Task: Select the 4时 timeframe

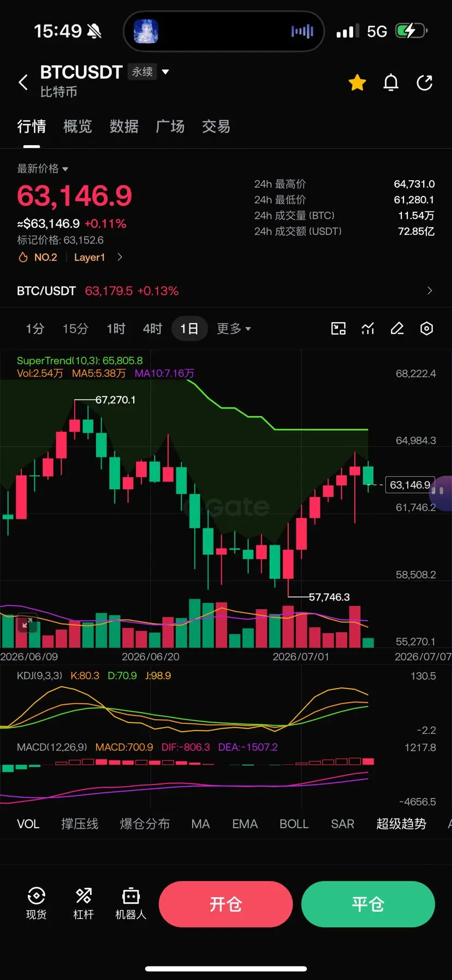Action: point(152,329)
